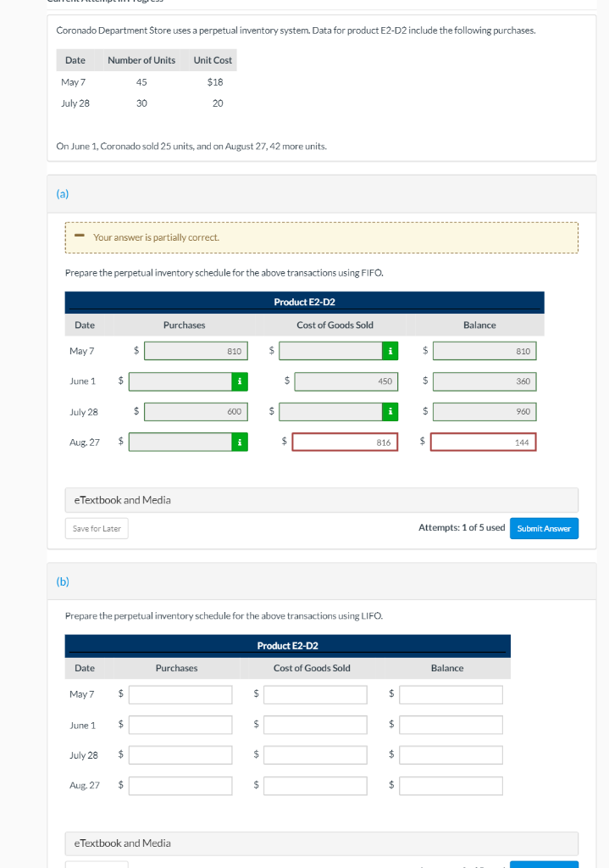This screenshot has height=868, width=609.
Task: Select FIFO May 7 Balance field showing 810
Action: (x=484, y=351)
